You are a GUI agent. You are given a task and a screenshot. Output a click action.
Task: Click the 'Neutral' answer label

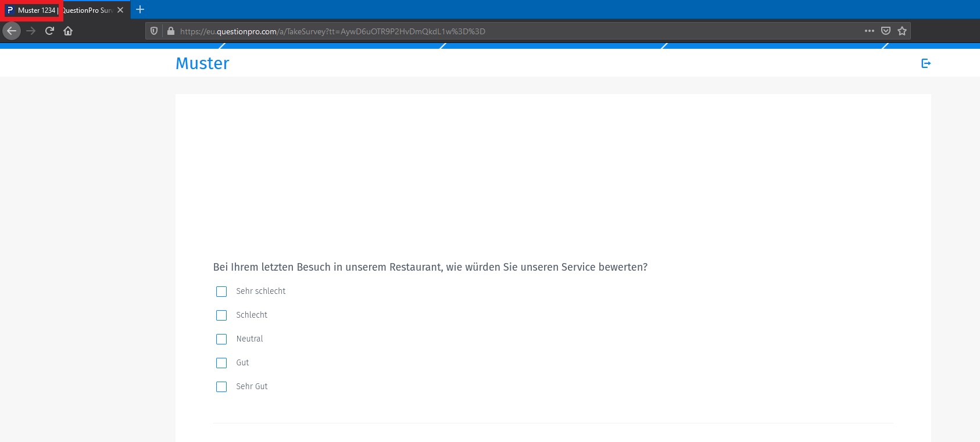click(249, 339)
